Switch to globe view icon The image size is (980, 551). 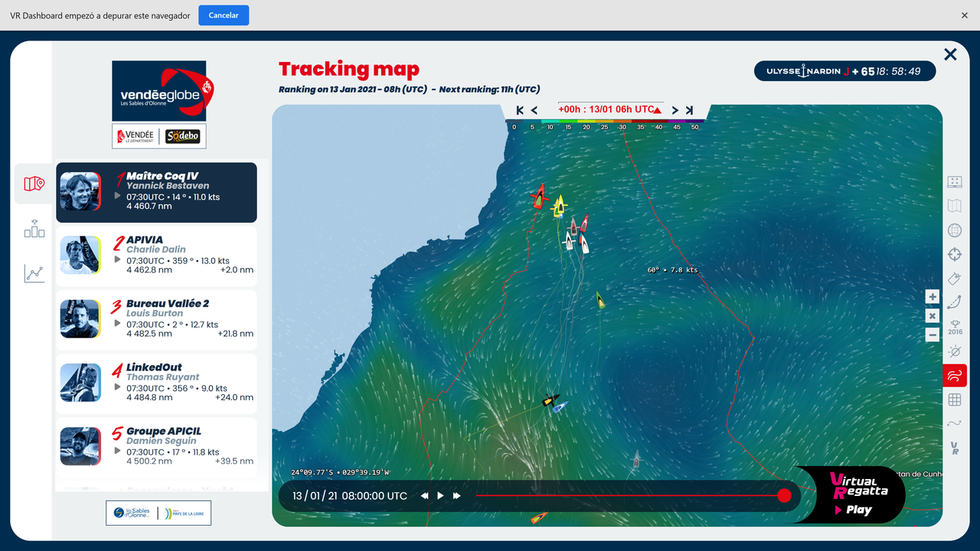point(954,230)
